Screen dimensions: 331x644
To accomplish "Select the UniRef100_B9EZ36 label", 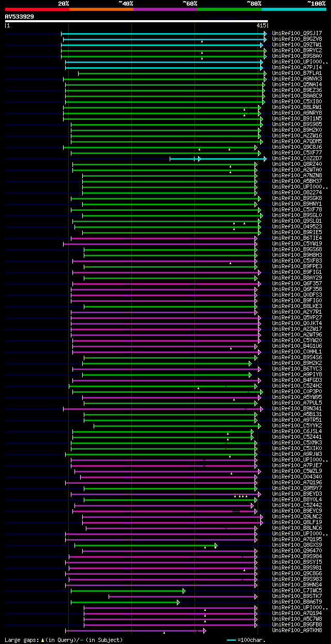I will click(297, 90).
